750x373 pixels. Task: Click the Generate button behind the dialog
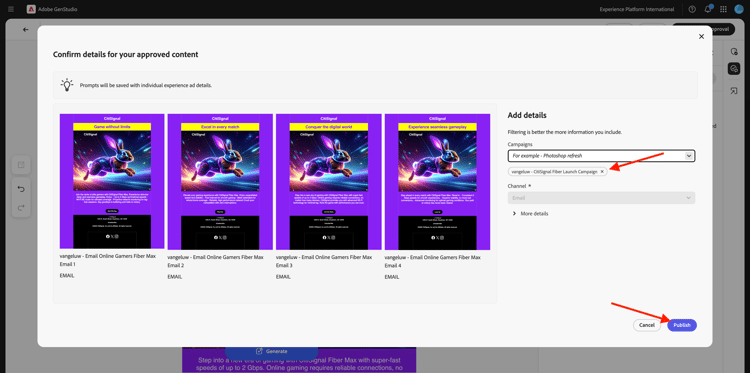[272, 351]
